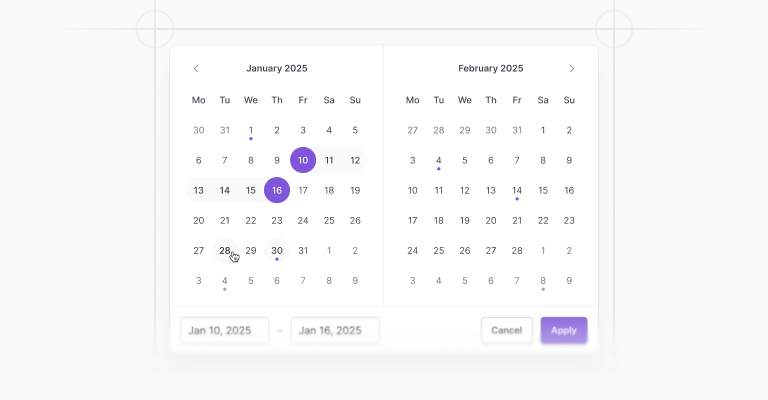Pick February 23 in the February grid
The height and width of the screenshot is (400, 768).
569,221
